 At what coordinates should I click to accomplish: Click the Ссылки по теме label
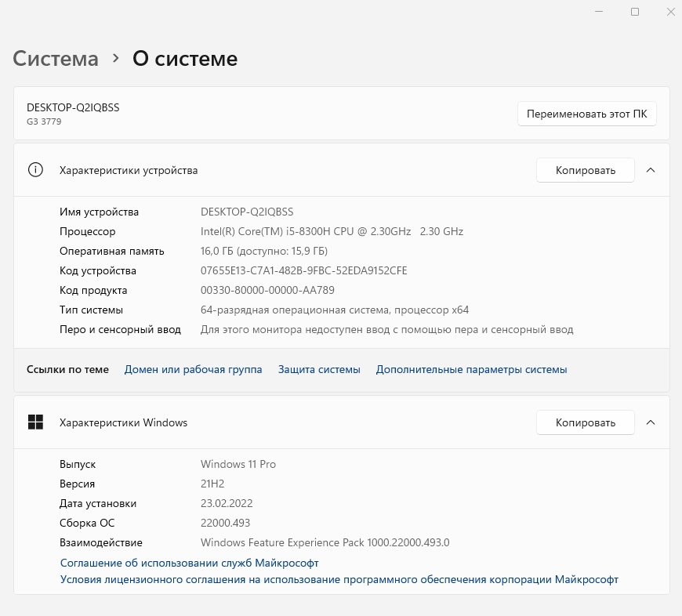click(x=68, y=369)
